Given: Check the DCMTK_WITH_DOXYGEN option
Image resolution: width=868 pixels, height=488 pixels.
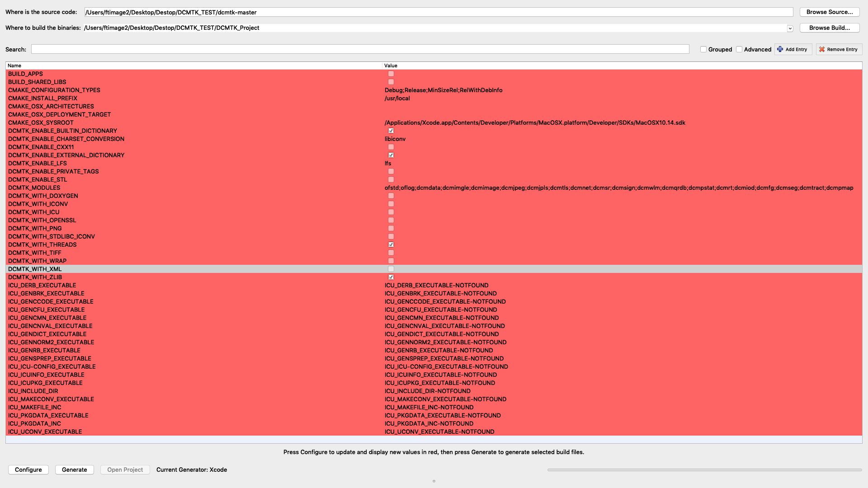Looking at the screenshot, I should [391, 196].
